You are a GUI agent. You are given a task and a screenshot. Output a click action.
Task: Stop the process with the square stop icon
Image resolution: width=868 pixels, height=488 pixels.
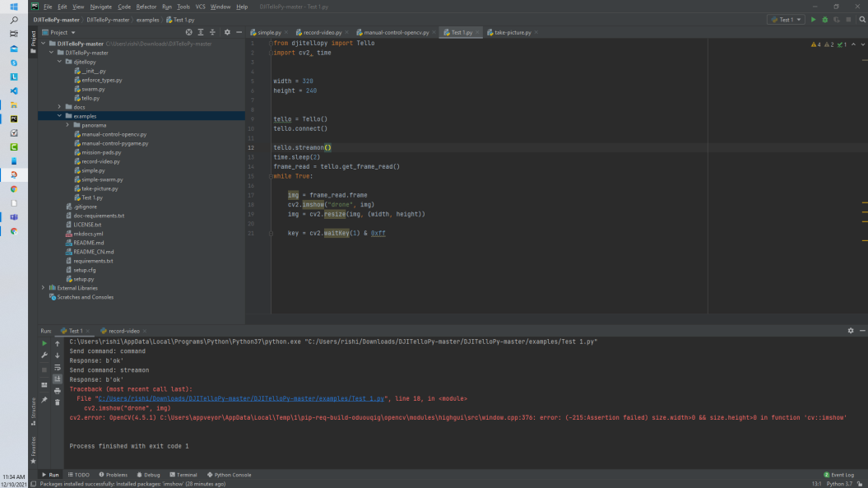[x=44, y=368]
